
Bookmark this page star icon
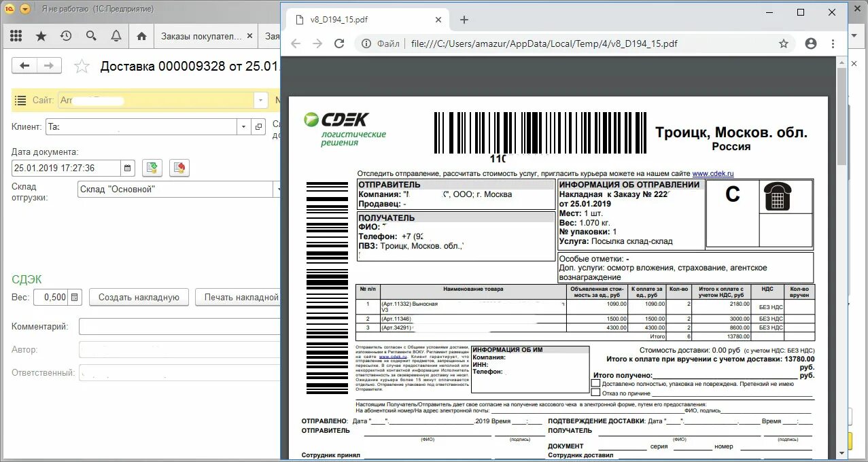click(784, 43)
